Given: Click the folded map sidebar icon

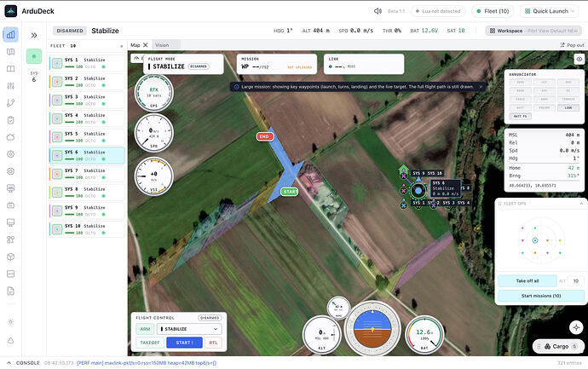Looking at the screenshot, I should point(10,52).
